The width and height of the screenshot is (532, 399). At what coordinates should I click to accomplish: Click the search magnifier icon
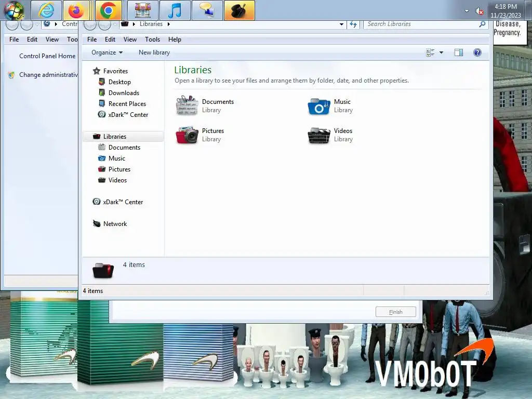482,24
